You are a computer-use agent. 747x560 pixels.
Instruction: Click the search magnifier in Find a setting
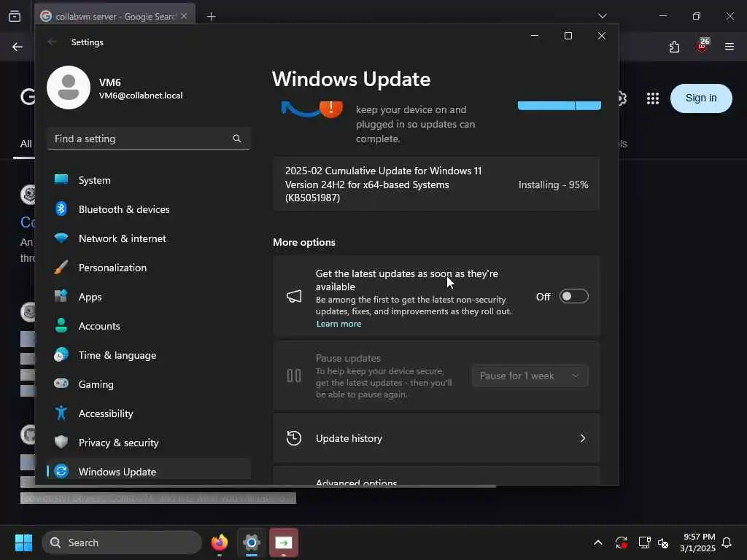click(237, 139)
